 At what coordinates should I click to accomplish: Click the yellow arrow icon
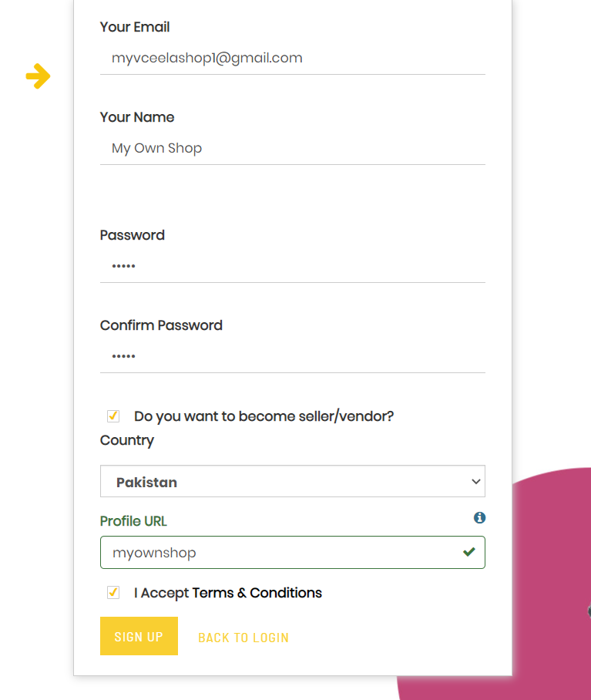coord(38,76)
